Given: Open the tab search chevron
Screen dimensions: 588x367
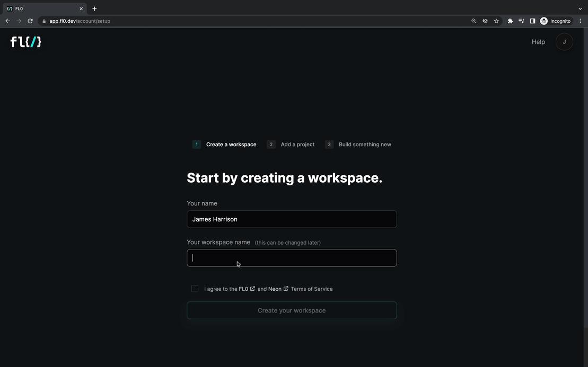Looking at the screenshot, I should point(580,8).
